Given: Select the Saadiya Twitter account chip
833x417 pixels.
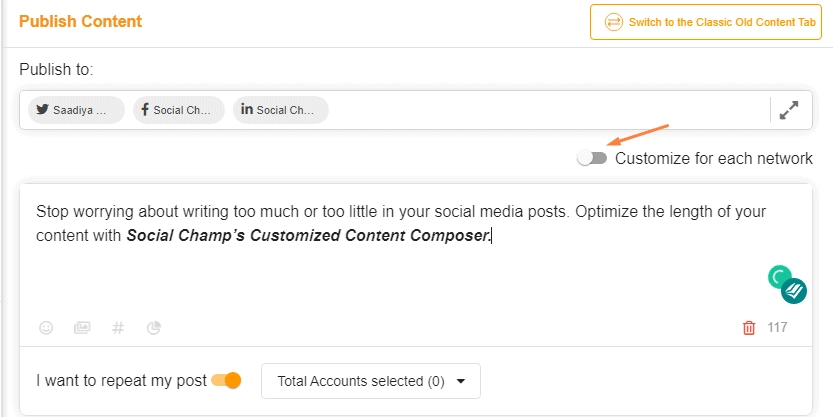Looking at the screenshot, I should point(76,110).
